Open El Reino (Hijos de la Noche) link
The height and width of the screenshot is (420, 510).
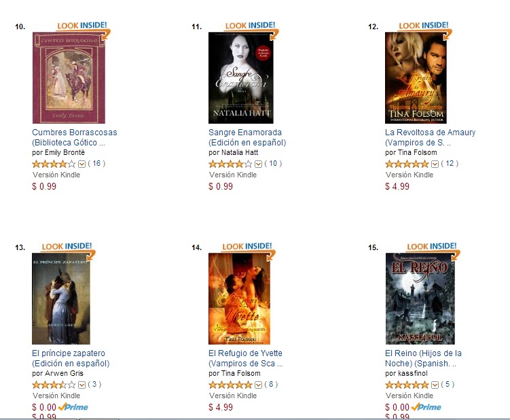[423, 358]
